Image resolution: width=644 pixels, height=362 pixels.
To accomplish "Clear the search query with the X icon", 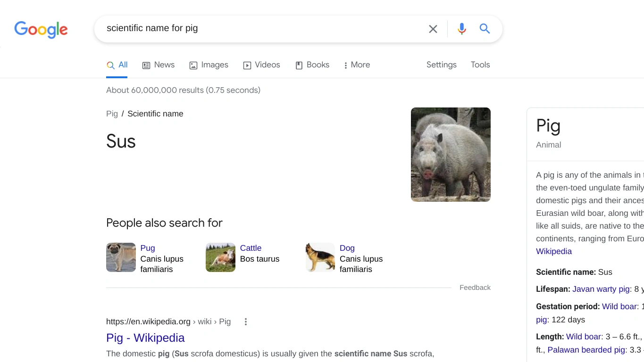I will (x=433, y=29).
